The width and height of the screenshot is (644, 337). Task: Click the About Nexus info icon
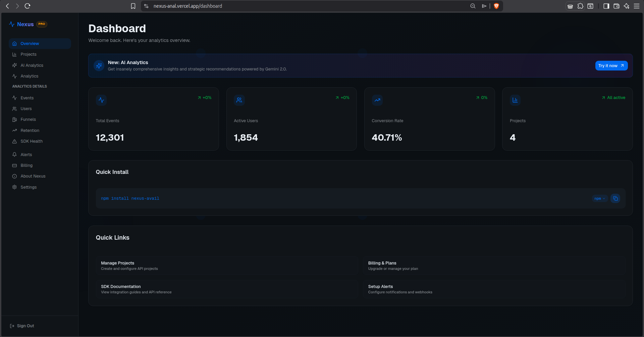(14, 176)
